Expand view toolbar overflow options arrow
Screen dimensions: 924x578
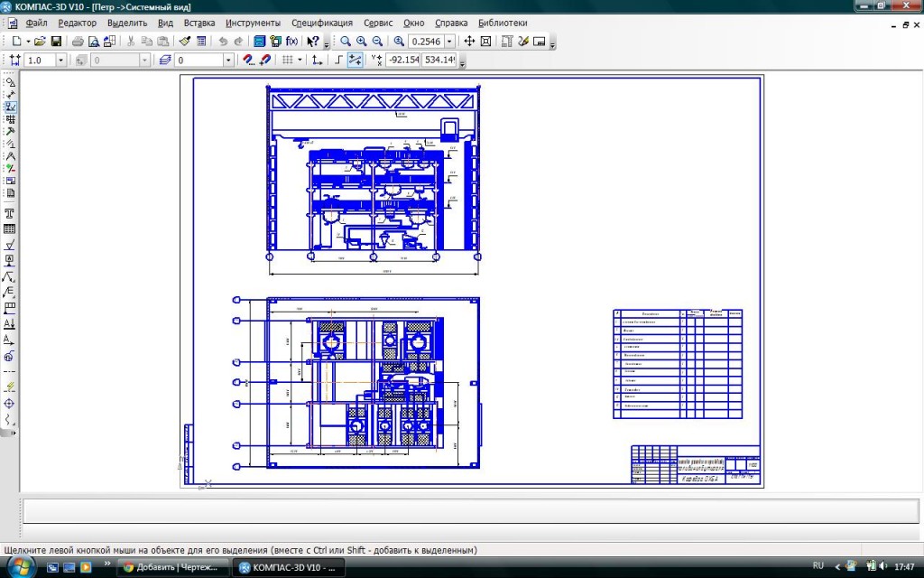[552, 44]
